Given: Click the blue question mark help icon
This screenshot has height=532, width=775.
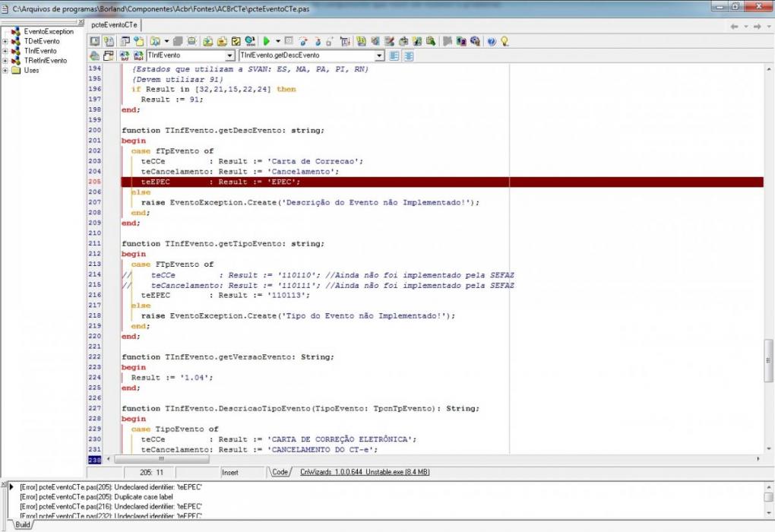Looking at the screenshot, I should (492, 42).
